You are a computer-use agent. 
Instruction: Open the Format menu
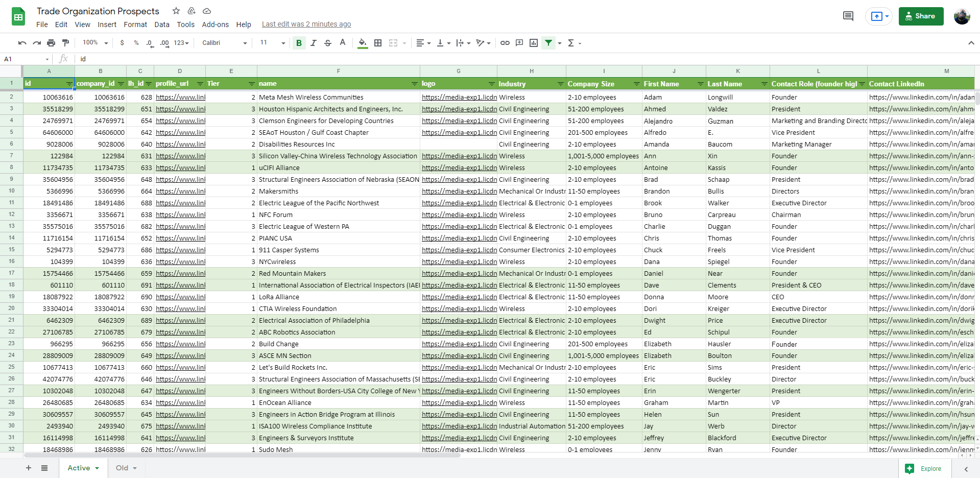(135, 25)
